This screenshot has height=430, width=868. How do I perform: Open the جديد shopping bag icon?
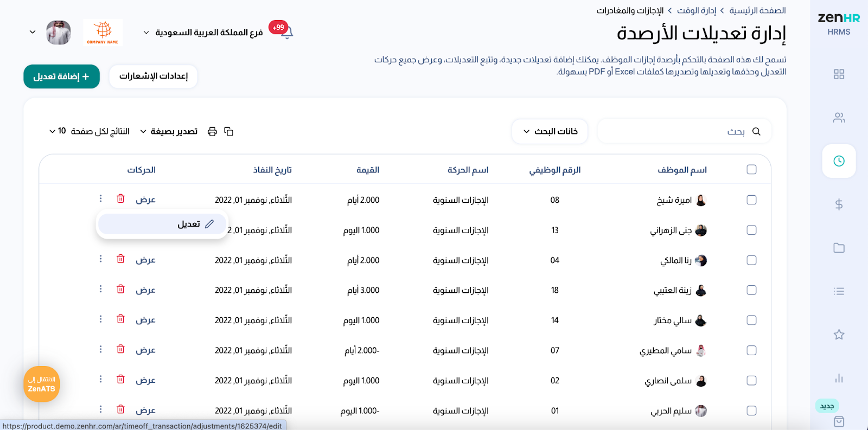[x=839, y=421]
